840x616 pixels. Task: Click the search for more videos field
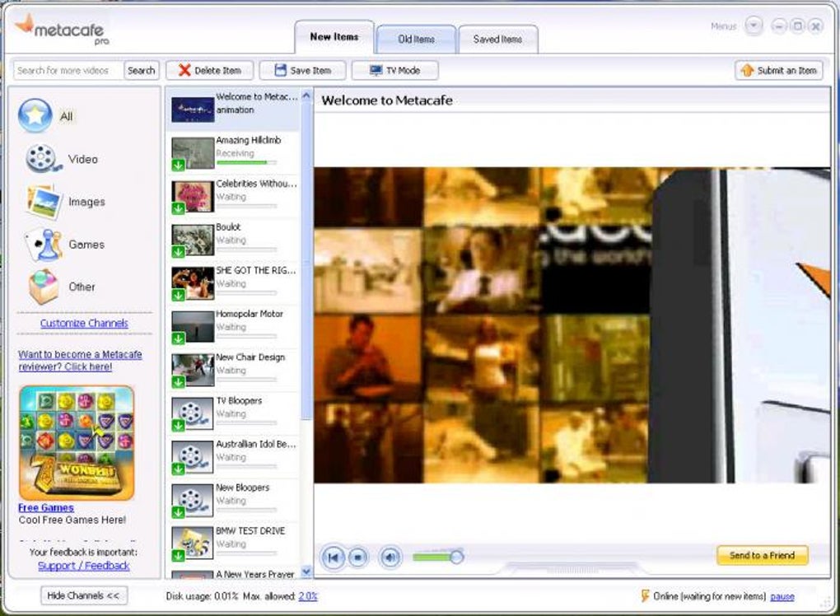pos(68,71)
